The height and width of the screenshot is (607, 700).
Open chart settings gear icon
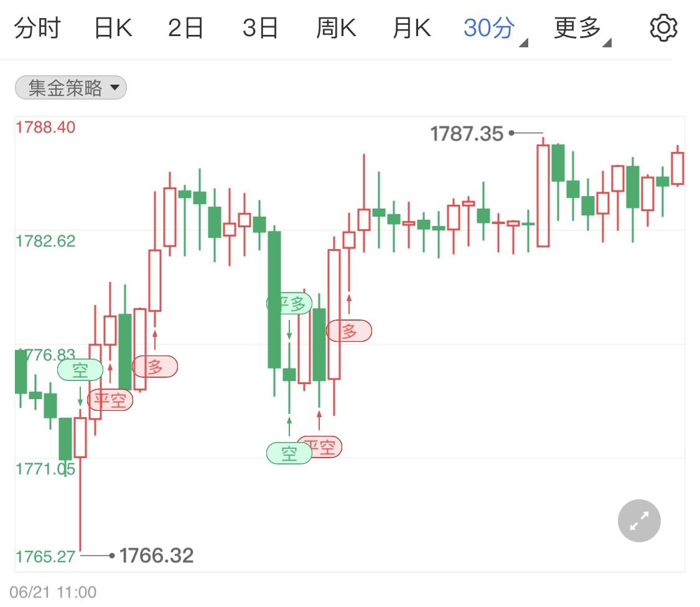(663, 29)
